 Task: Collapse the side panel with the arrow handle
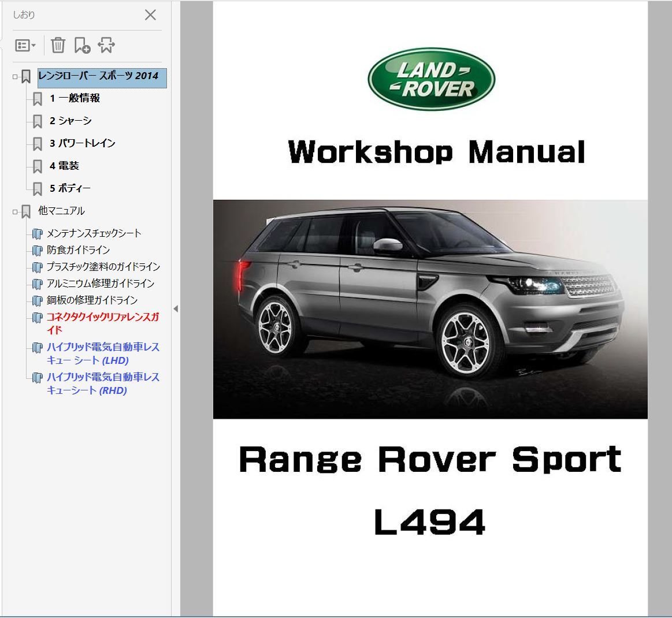click(176, 308)
